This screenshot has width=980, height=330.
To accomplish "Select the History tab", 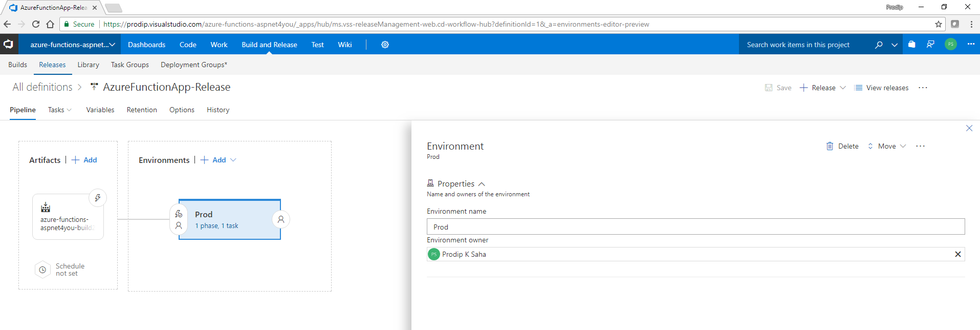I will [x=218, y=110].
